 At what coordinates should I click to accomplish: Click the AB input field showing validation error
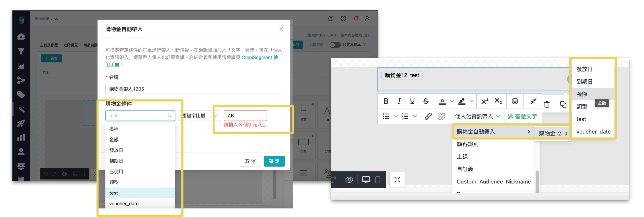pos(245,115)
